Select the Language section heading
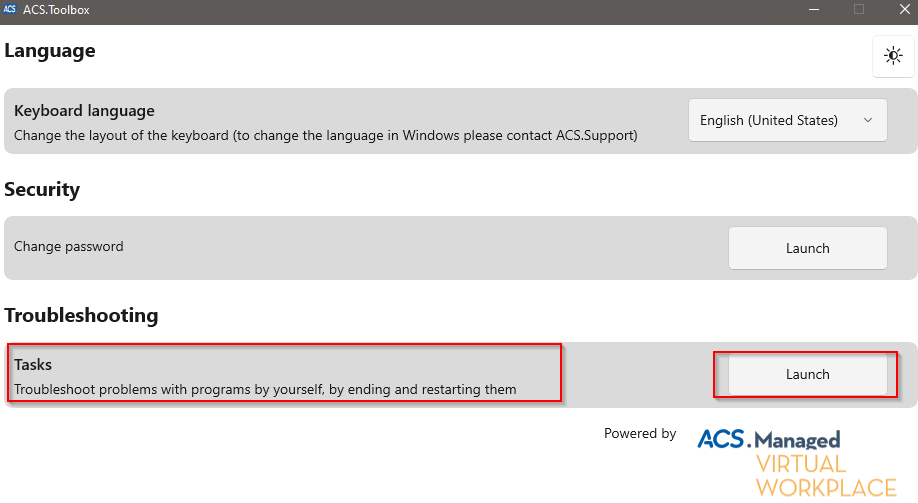Screen dimensions: 918x503 tap(50, 51)
